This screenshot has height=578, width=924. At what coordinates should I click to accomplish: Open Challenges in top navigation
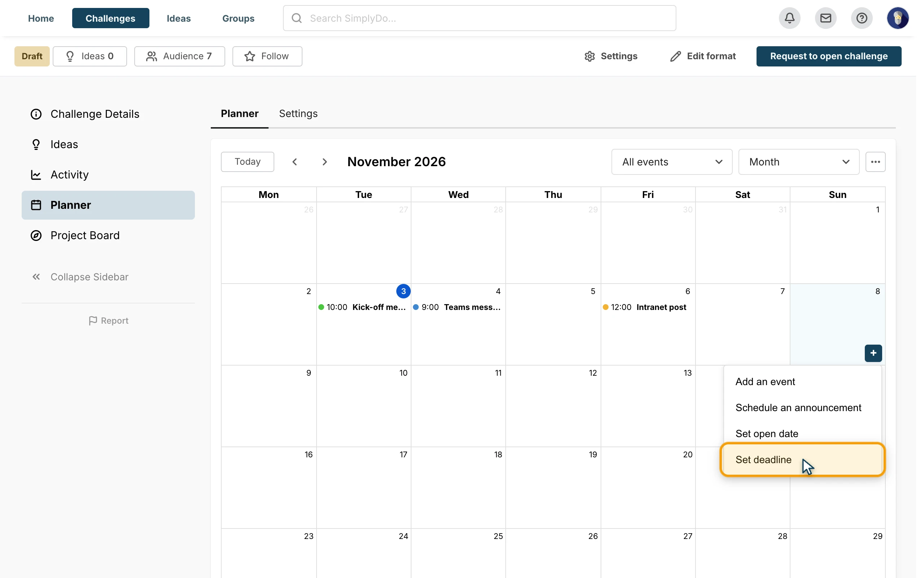tap(110, 18)
